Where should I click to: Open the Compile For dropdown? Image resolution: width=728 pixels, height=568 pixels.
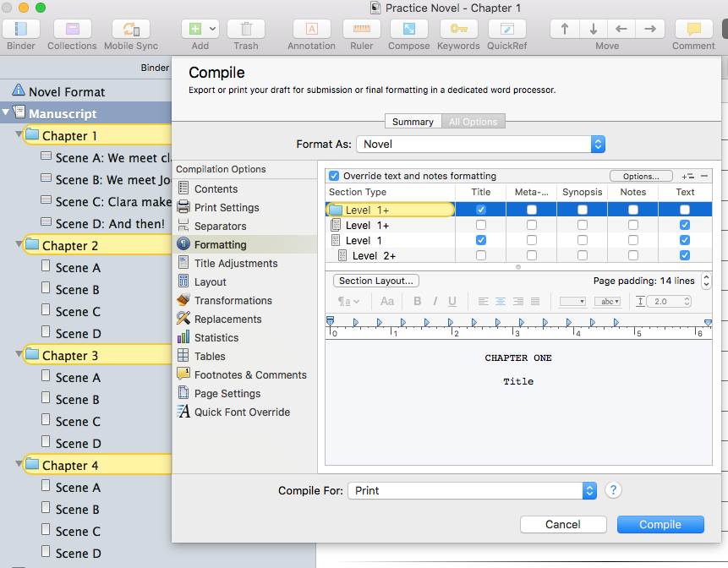point(472,490)
